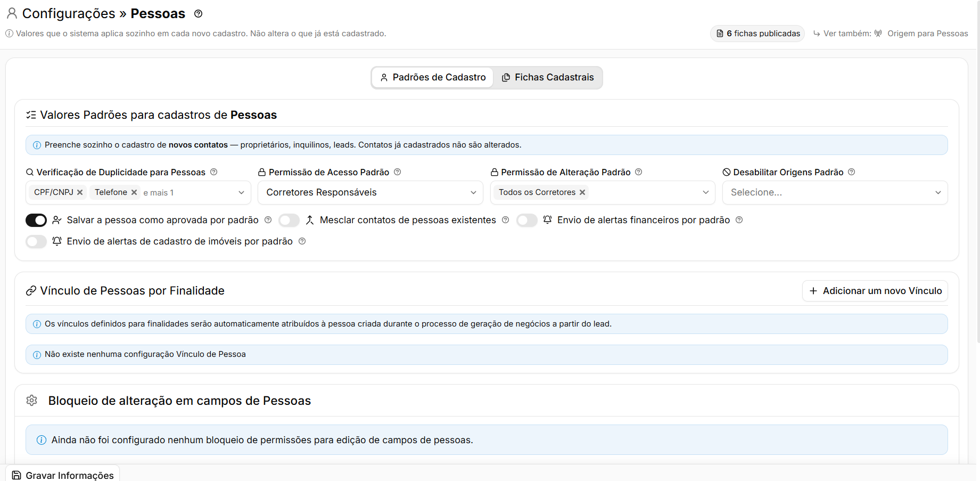Remove the Telefone tag
Screen dimensions: 980x481
[134, 192]
